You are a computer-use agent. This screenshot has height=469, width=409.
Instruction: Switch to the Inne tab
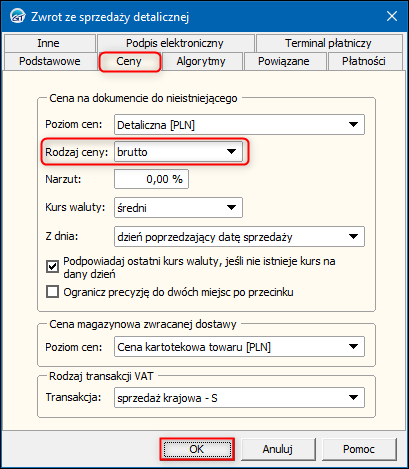pos(49,43)
